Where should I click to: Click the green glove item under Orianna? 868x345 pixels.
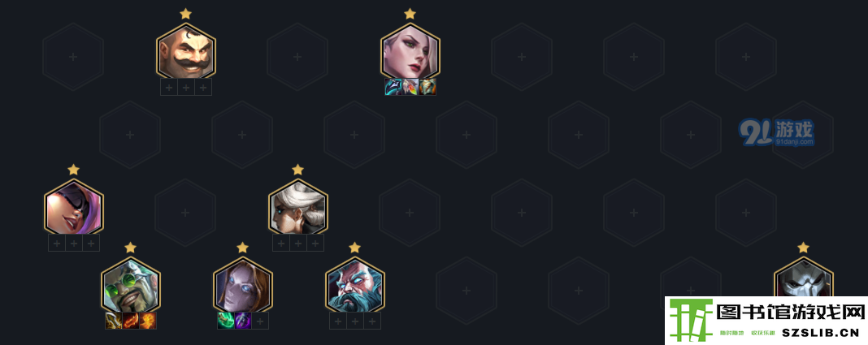[226, 321]
